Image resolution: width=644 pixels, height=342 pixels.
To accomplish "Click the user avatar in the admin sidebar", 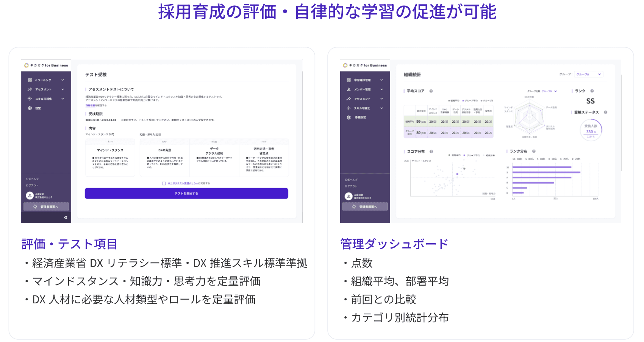I will click(349, 196).
